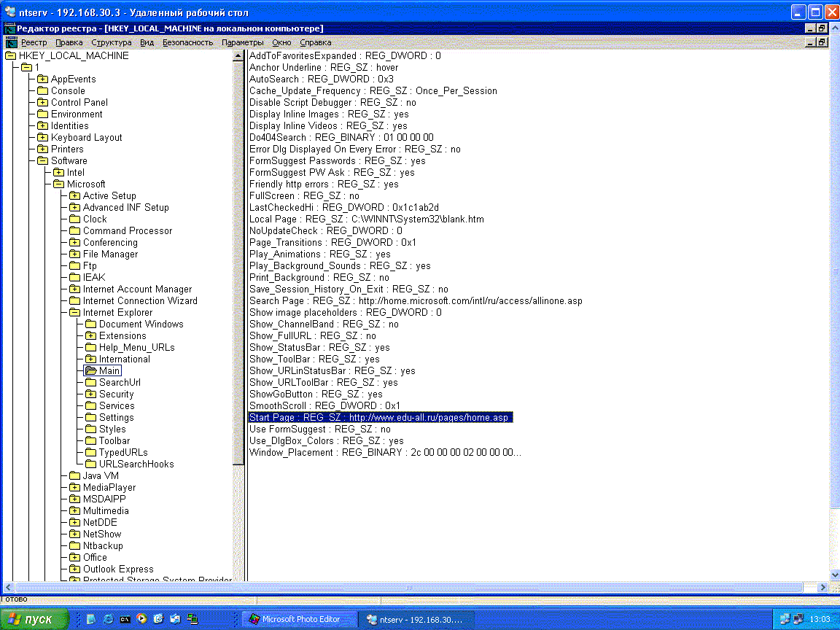Open the Параметры menu

click(243, 42)
